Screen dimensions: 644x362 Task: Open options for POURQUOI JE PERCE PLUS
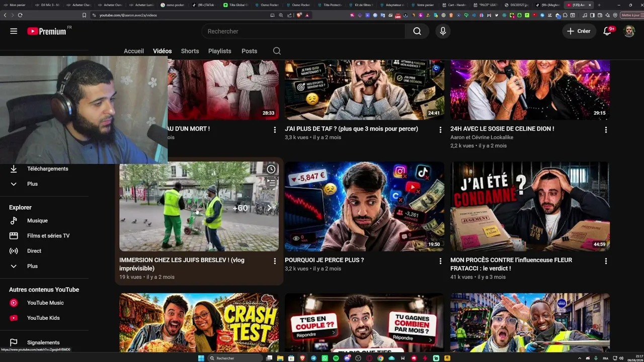(440, 261)
